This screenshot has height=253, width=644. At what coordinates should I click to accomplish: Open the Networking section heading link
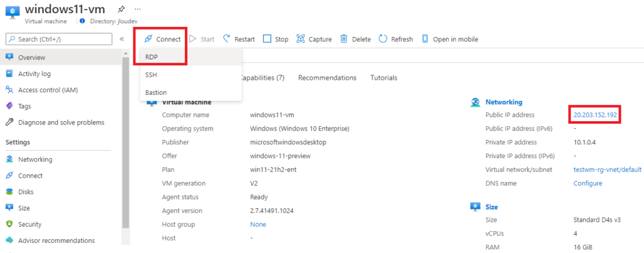504,102
